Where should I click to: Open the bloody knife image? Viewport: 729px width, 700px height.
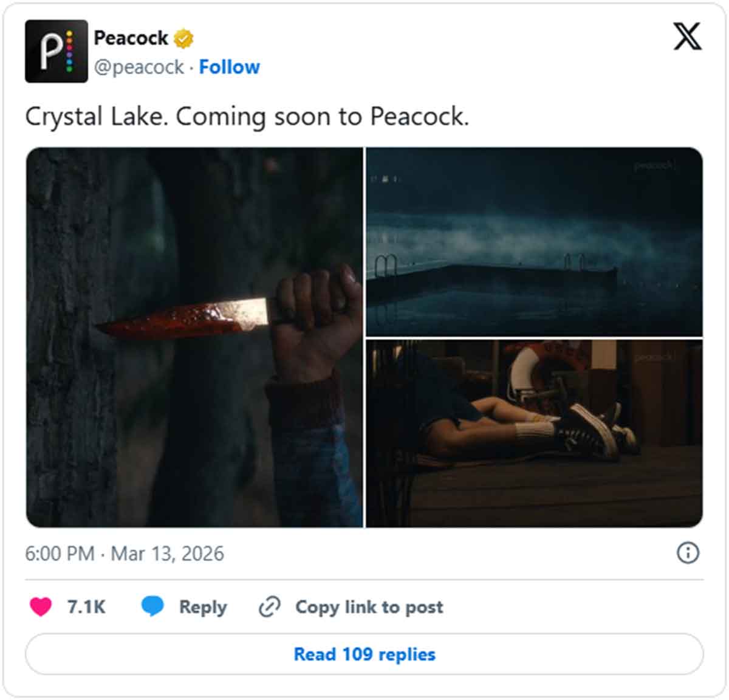194,337
